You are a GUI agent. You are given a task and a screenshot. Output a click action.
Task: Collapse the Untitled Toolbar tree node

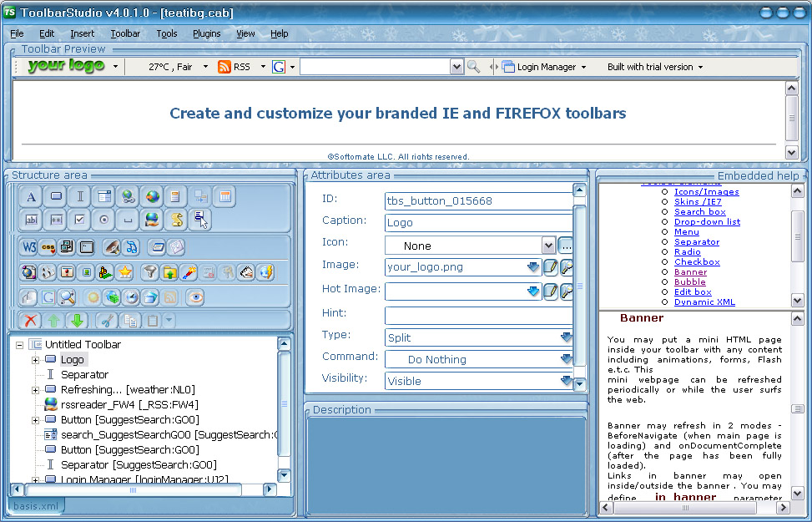(x=19, y=345)
